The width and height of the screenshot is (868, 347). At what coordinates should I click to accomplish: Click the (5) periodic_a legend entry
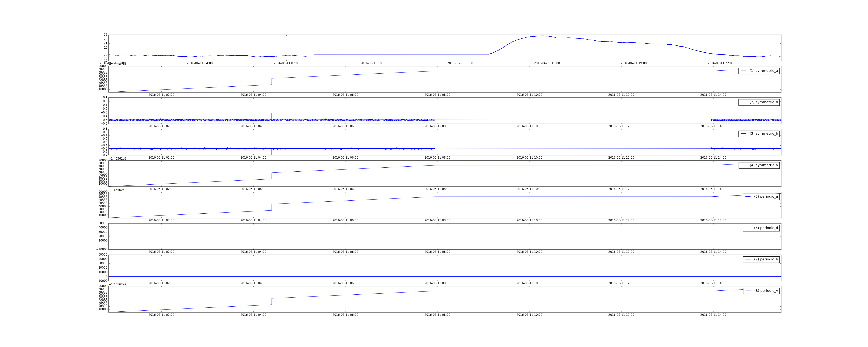tap(761, 196)
